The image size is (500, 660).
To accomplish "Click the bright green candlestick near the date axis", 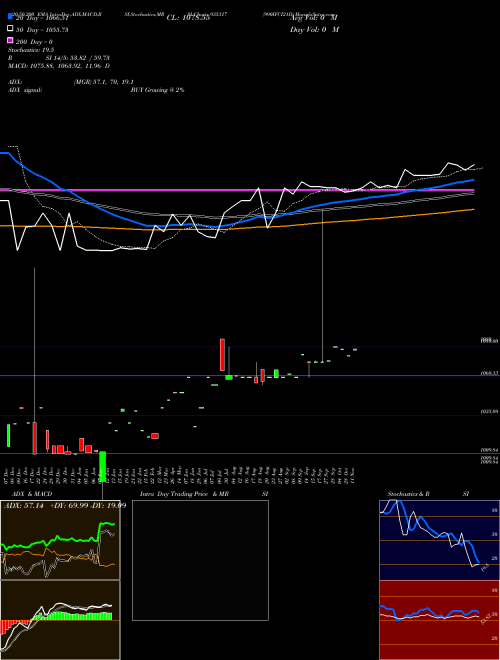I will pos(102,466).
